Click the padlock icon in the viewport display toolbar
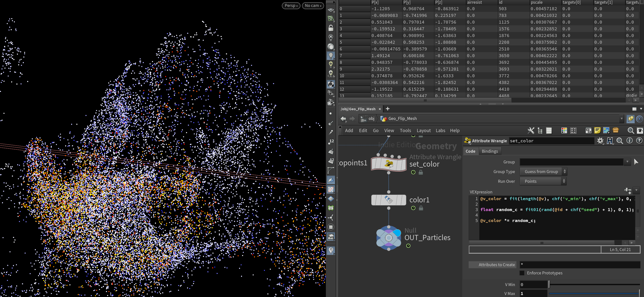This screenshot has height=297, width=644. 331,28
